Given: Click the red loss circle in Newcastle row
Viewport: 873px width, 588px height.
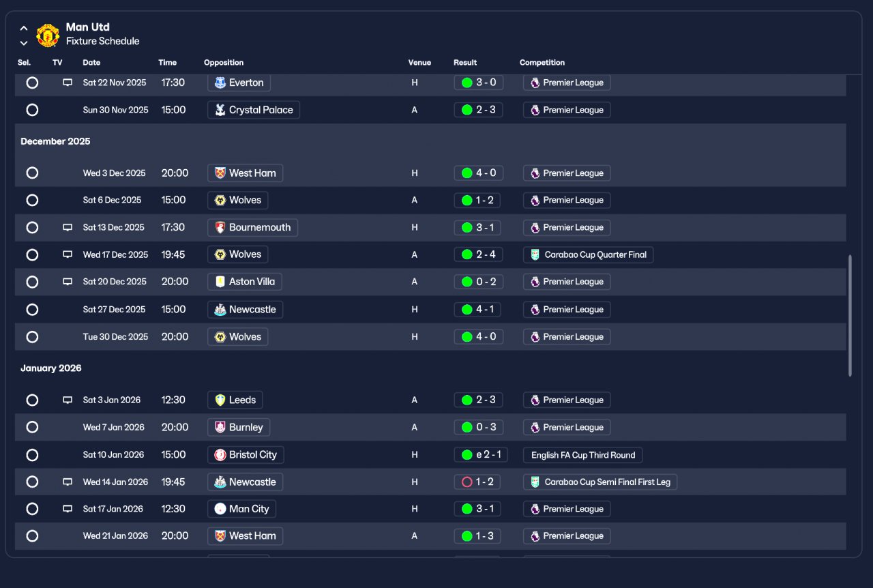Looking at the screenshot, I should coord(467,482).
